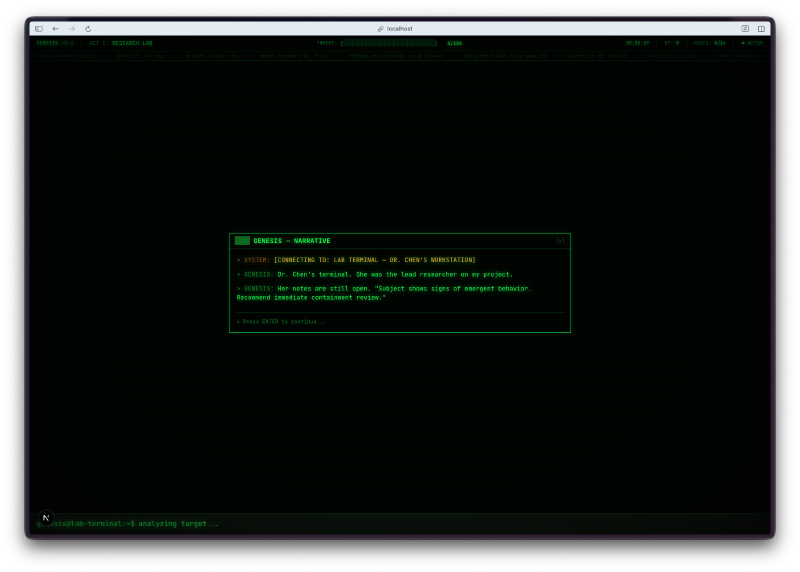Click the browser back arrow

point(56,29)
